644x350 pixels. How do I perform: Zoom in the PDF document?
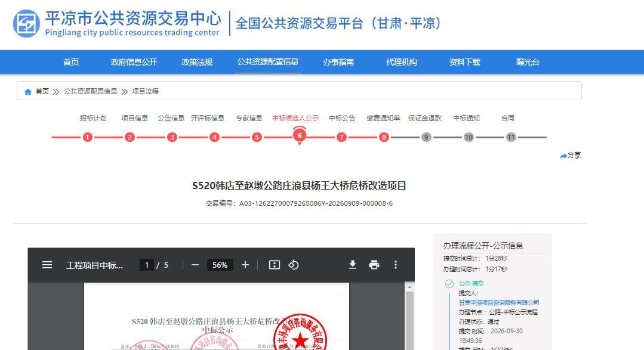245,265
